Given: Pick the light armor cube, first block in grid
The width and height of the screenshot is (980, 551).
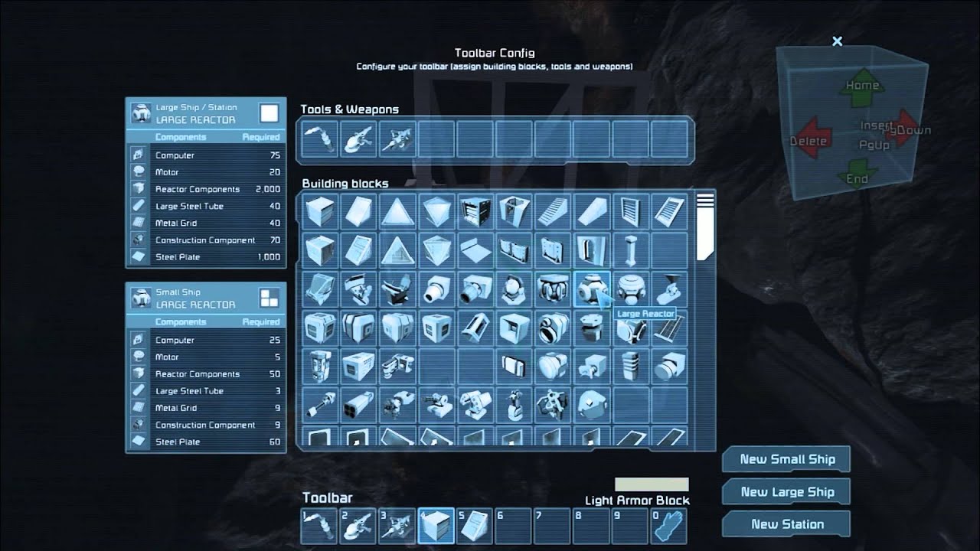Looking at the screenshot, I should tap(320, 211).
